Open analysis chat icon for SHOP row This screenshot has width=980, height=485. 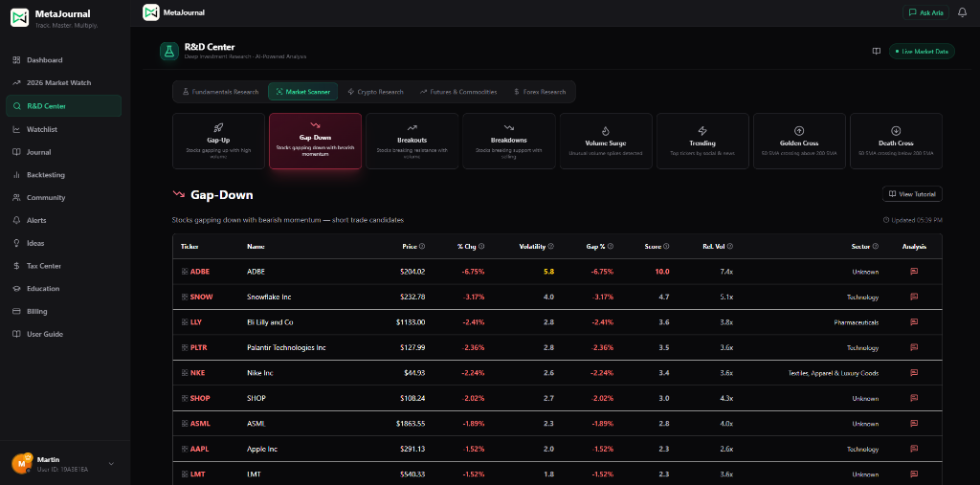(x=914, y=398)
